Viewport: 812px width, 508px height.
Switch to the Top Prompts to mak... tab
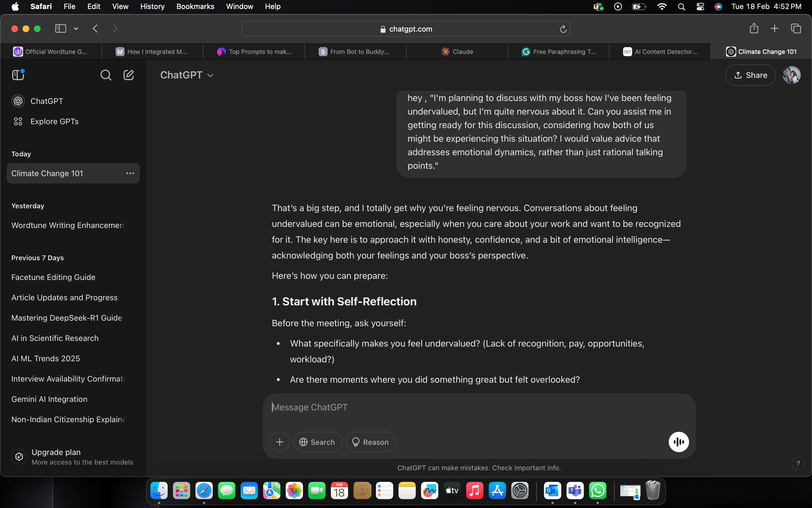coord(254,51)
